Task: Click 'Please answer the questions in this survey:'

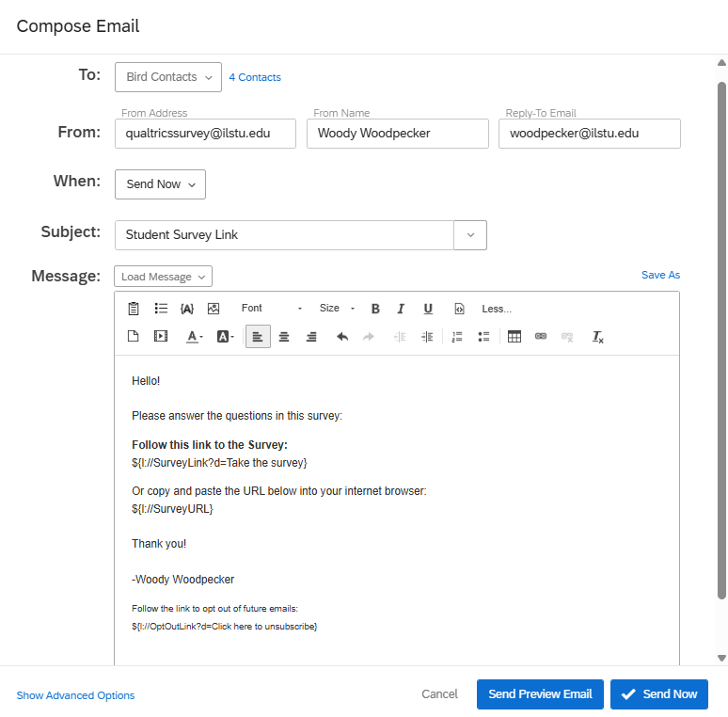Action: click(x=237, y=416)
